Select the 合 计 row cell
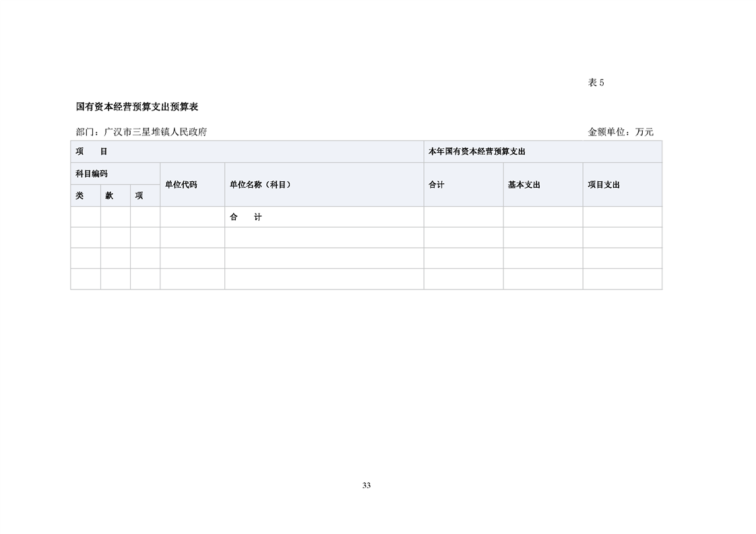 324,217
